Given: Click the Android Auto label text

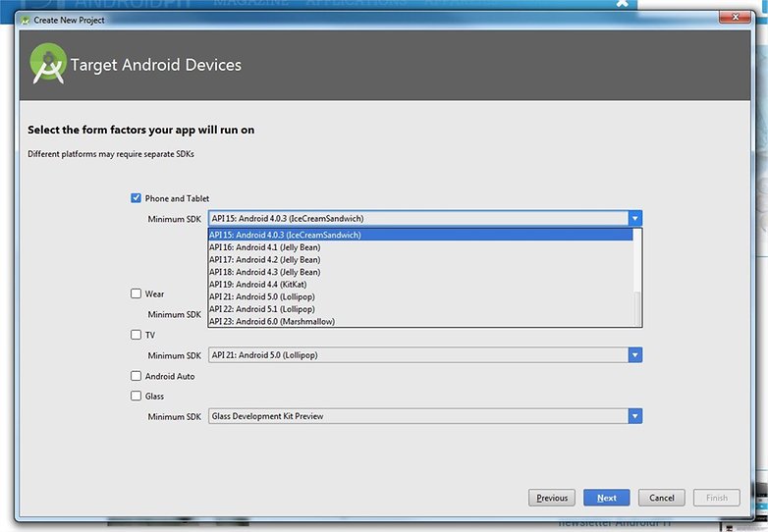Looking at the screenshot, I should tap(170, 376).
